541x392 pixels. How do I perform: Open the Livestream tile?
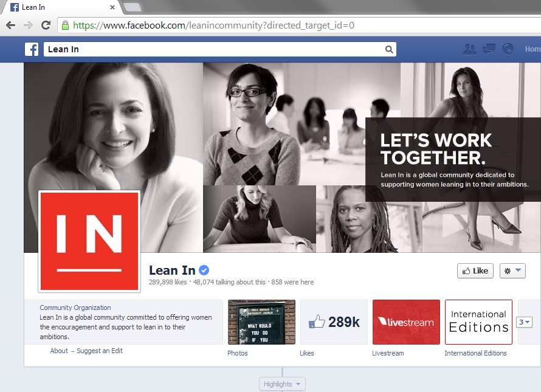(x=406, y=322)
